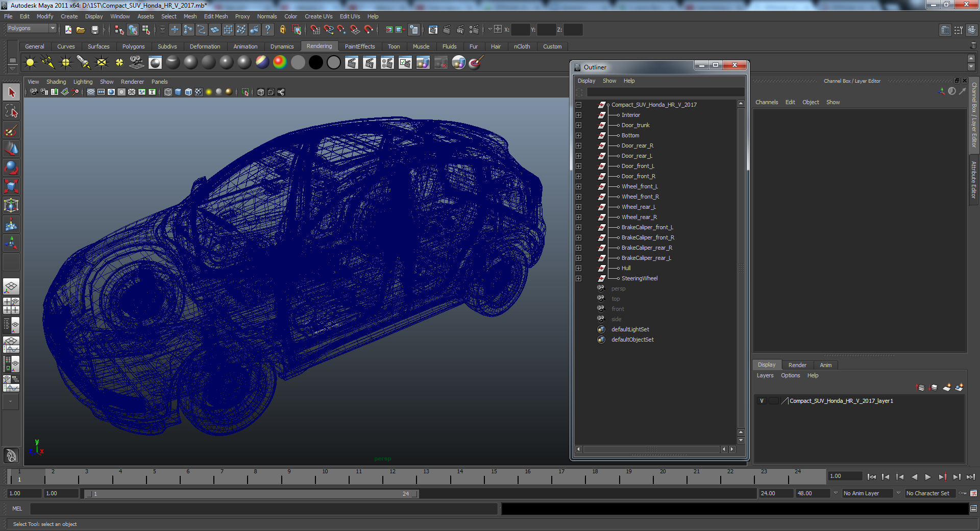Add an area light from the shelf

[x=102, y=63]
